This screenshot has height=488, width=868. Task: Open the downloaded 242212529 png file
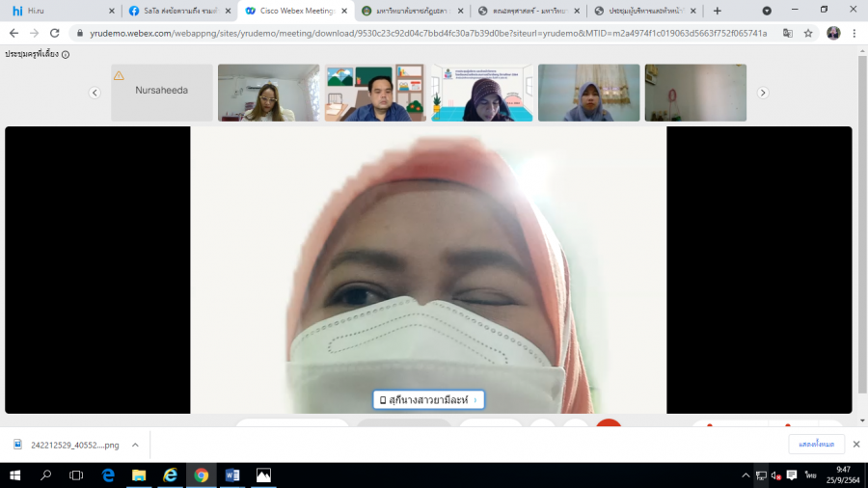click(x=68, y=445)
